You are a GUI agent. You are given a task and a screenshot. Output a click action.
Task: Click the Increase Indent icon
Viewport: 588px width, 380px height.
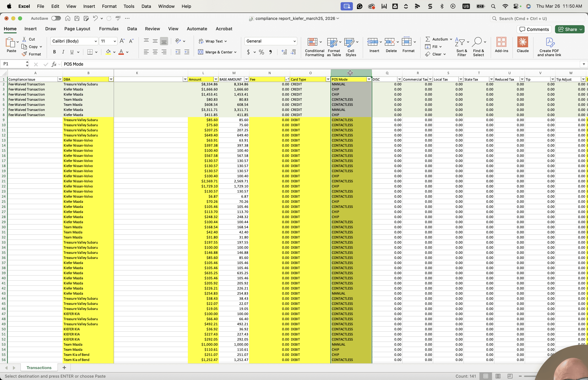pos(187,52)
